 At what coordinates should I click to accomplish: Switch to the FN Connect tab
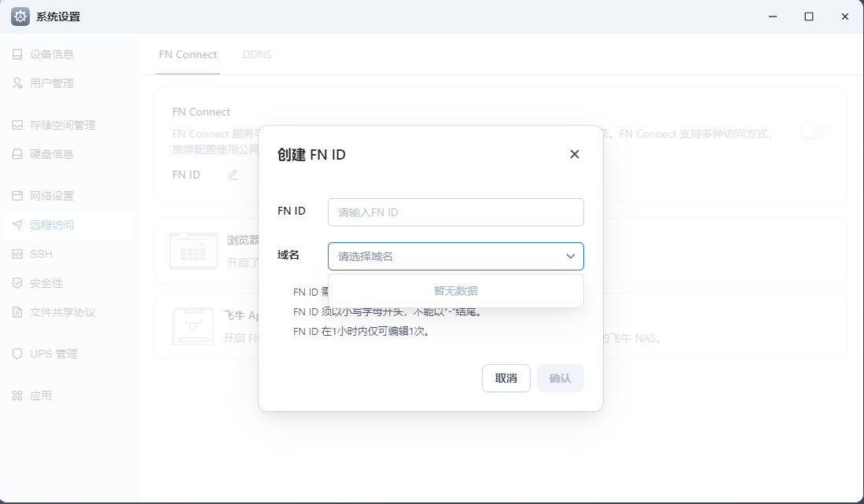188,54
